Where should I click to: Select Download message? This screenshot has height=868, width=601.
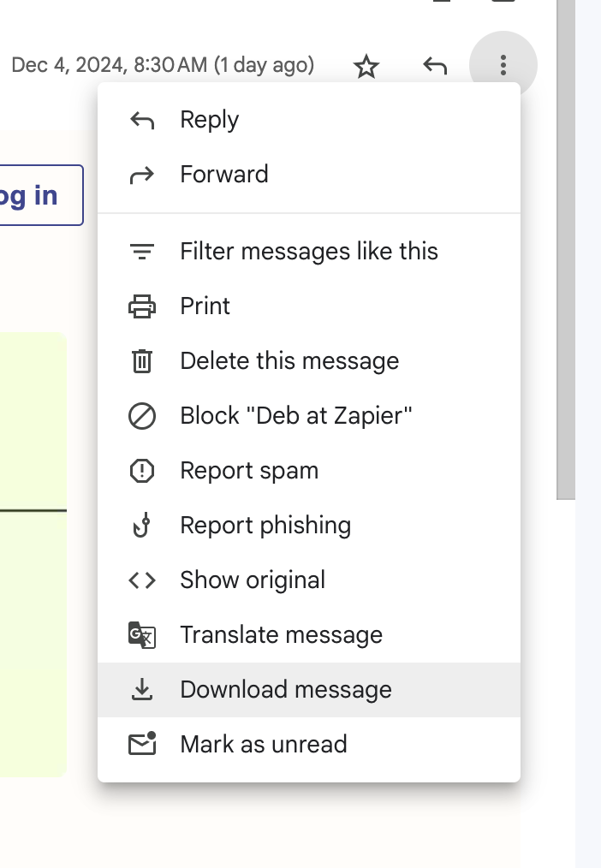(x=309, y=690)
